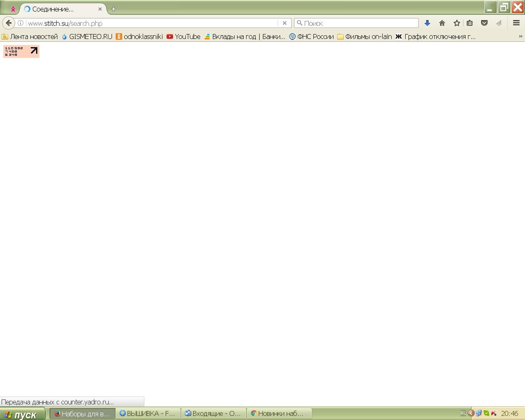The height and width of the screenshot is (420, 525).
Task: Expand hidden bookmarks toolbar chevron
Action: coord(520,37)
